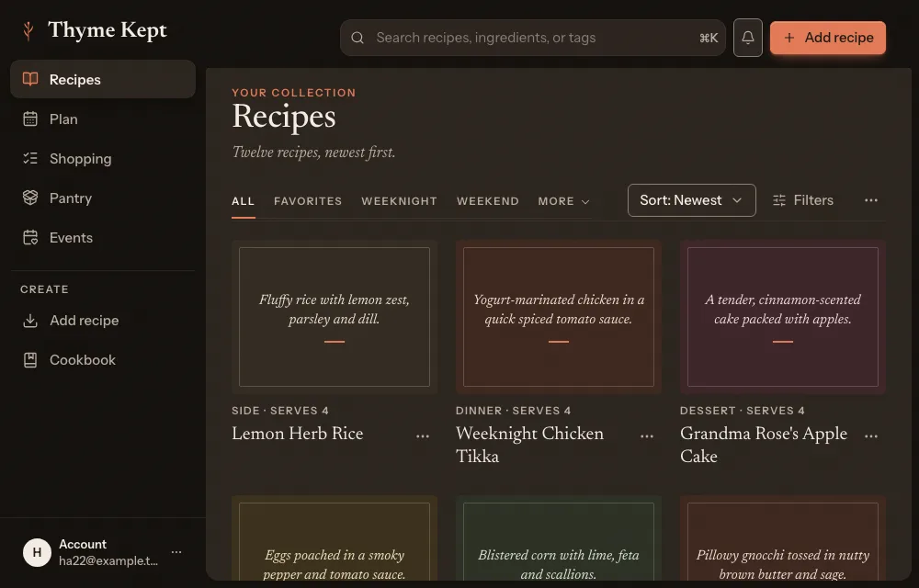
Task: Click the Grandma Rose's Apple Cake title
Action: [x=764, y=445]
